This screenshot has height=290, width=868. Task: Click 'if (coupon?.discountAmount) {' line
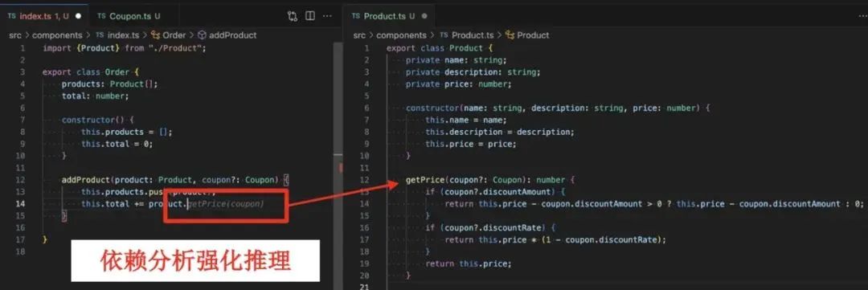[495, 191]
